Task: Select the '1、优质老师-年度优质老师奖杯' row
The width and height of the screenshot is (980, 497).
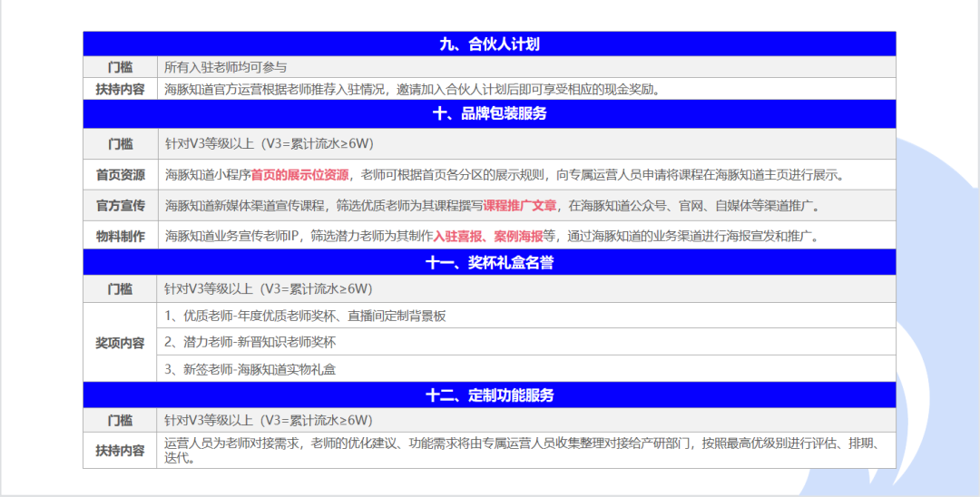Action: coord(526,316)
